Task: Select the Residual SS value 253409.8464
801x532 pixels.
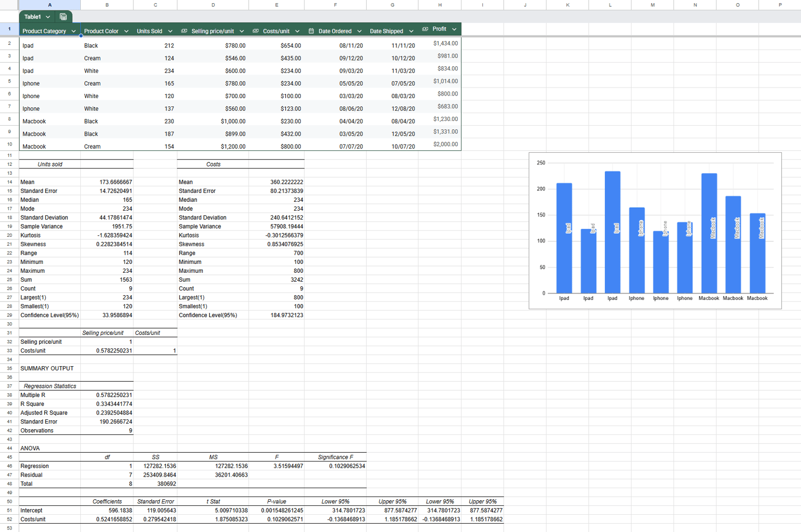Action: pyautogui.click(x=155, y=475)
